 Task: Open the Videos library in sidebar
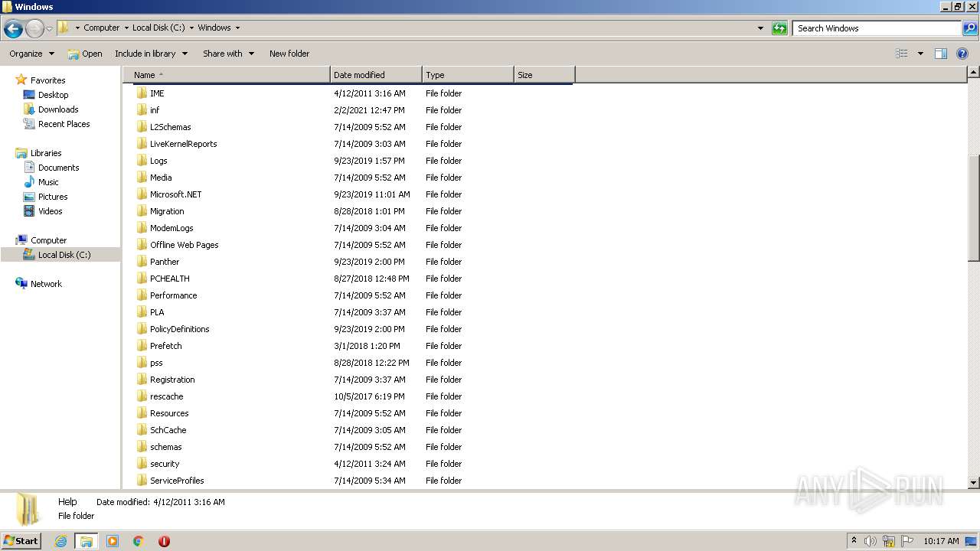[50, 211]
